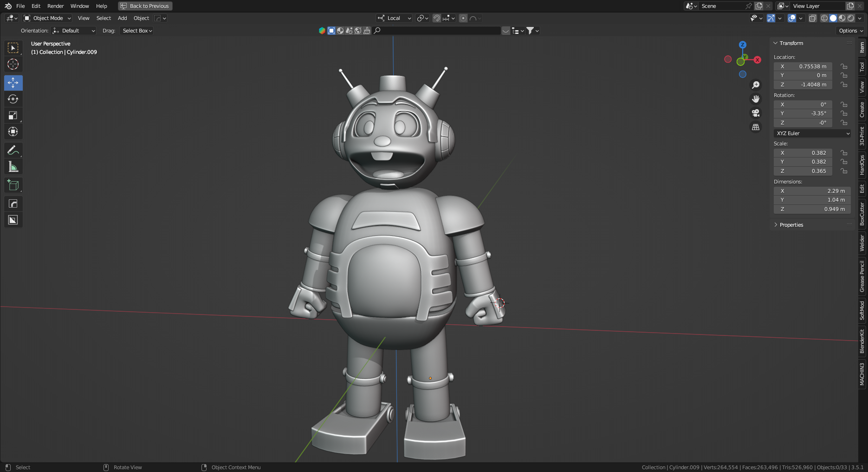
Task: Open the shading options dropdown arrow
Action: pos(860,18)
